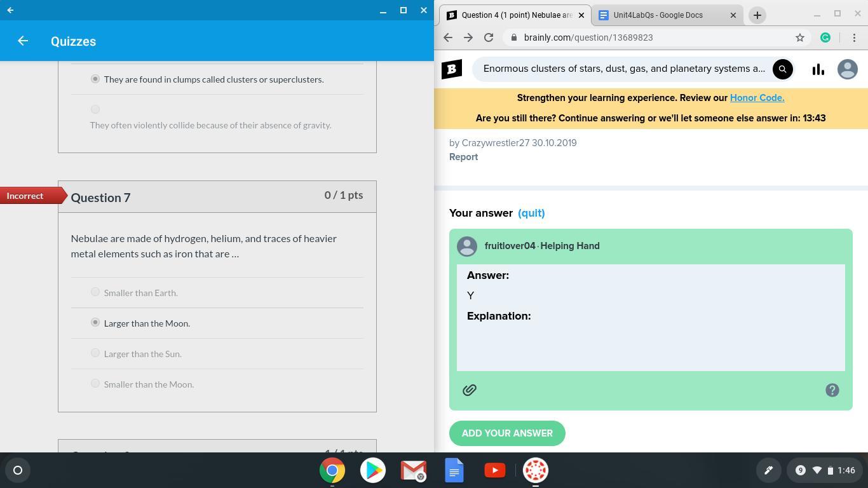Open Gmail from the shelf
The height and width of the screenshot is (488, 868).
pyautogui.click(x=414, y=470)
